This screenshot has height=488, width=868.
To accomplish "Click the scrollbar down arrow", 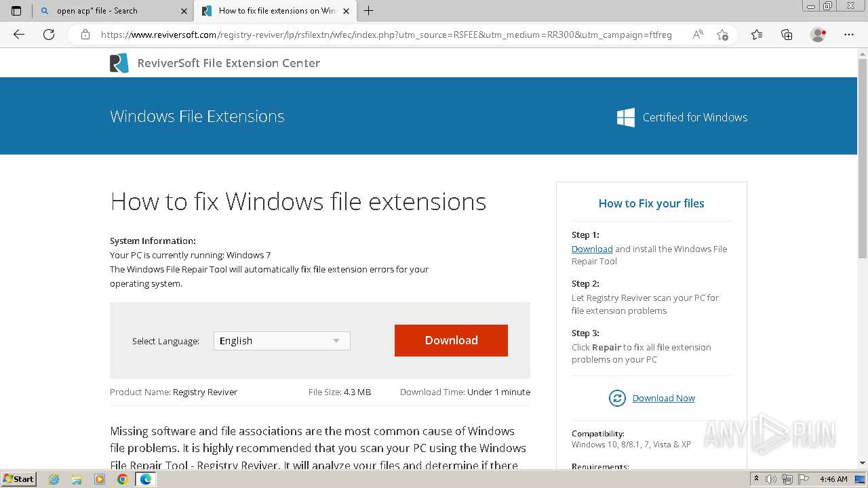I will [863, 464].
